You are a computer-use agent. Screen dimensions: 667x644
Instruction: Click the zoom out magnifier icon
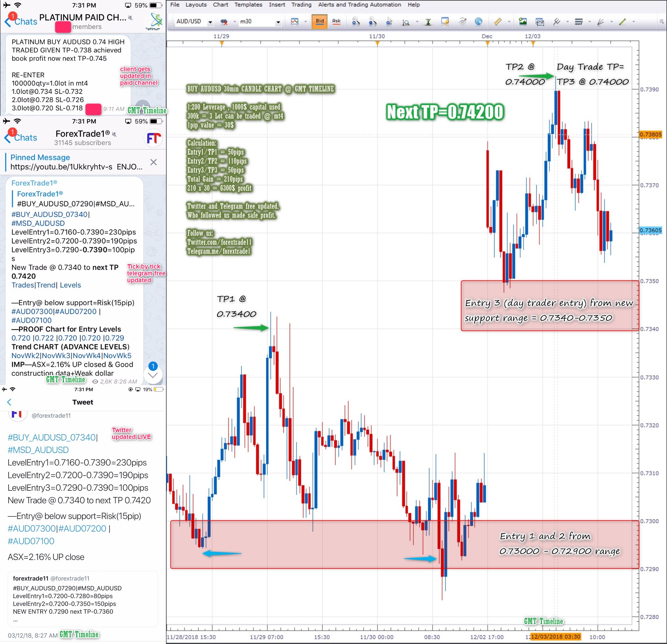point(373,22)
